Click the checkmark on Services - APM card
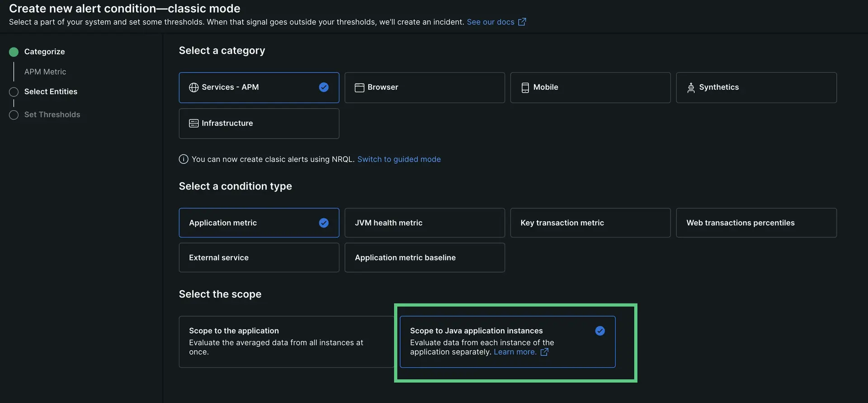Viewport: 868px width, 403px height. (324, 87)
